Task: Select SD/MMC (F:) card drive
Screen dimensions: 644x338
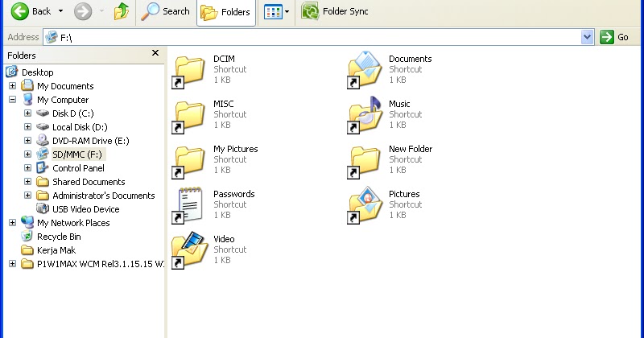Action: coord(71,155)
